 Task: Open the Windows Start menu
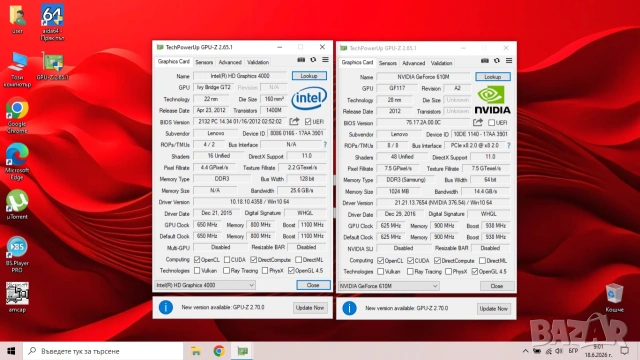[x=11, y=351]
